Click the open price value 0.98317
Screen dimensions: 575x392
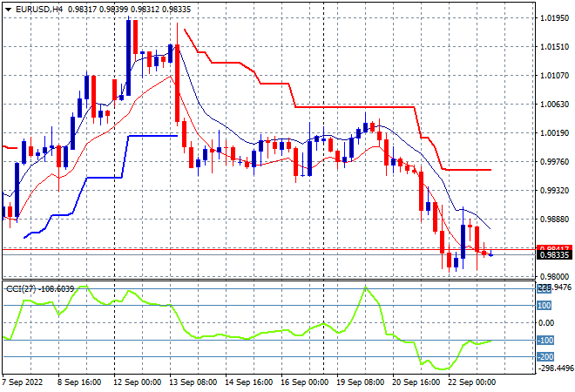tap(82, 10)
